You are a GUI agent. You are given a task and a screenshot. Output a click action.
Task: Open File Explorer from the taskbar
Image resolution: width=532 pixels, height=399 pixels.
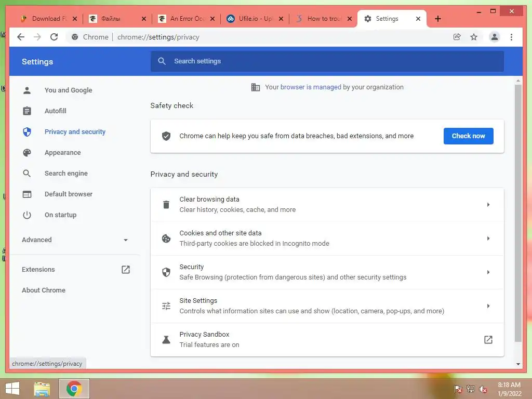[x=42, y=389]
